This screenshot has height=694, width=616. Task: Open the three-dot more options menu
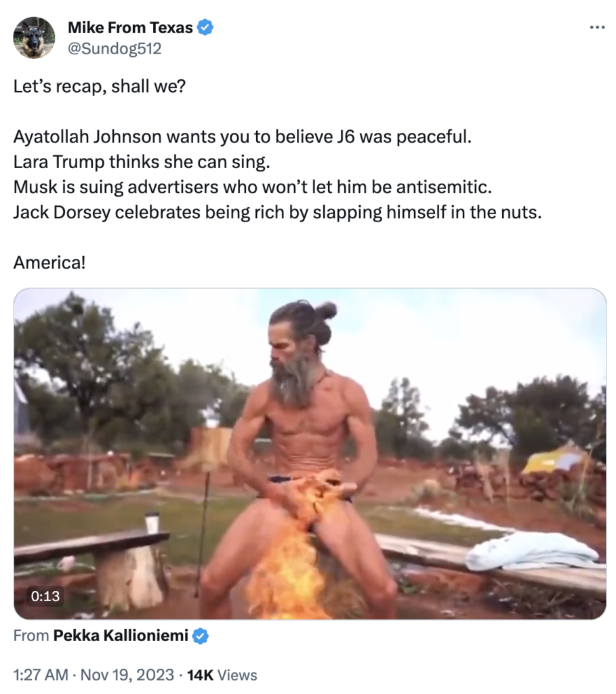click(596, 27)
